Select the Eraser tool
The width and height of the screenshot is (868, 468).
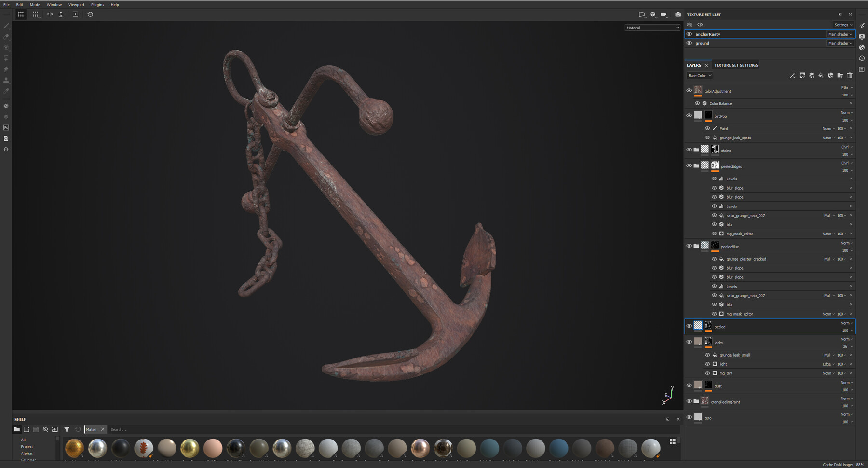(x=6, y=37)
